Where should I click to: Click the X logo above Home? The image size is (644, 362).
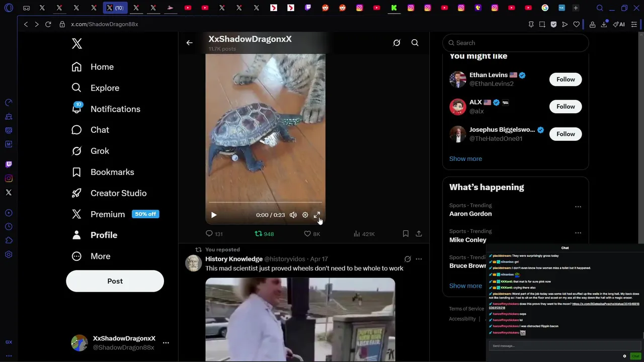point(76,43)
